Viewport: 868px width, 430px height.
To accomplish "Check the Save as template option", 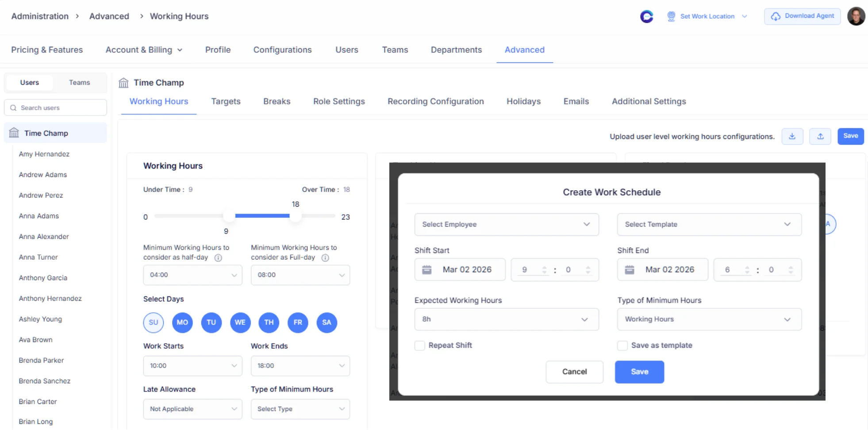I will pyautogui.click(x=622, y=346).
